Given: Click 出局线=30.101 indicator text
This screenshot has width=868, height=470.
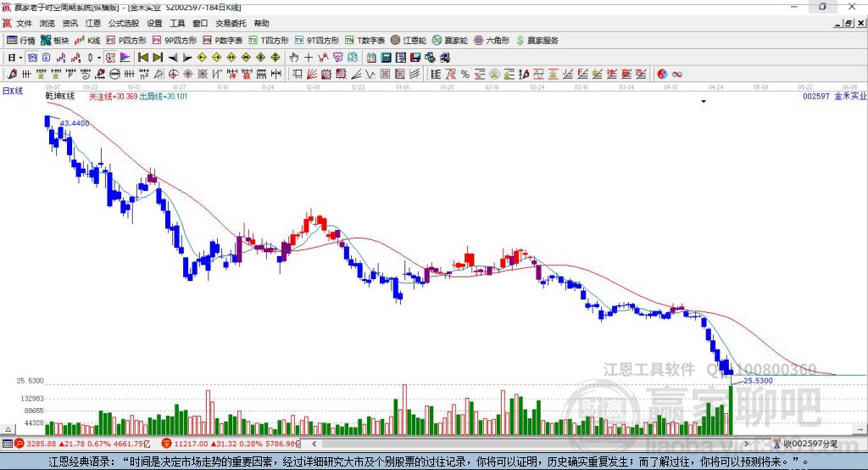Looking at the screenshot, I should pos(164,97).
